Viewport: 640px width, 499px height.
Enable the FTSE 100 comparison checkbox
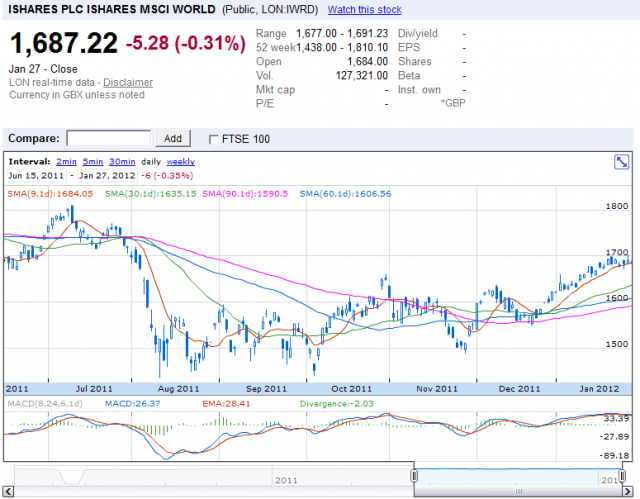213,140
